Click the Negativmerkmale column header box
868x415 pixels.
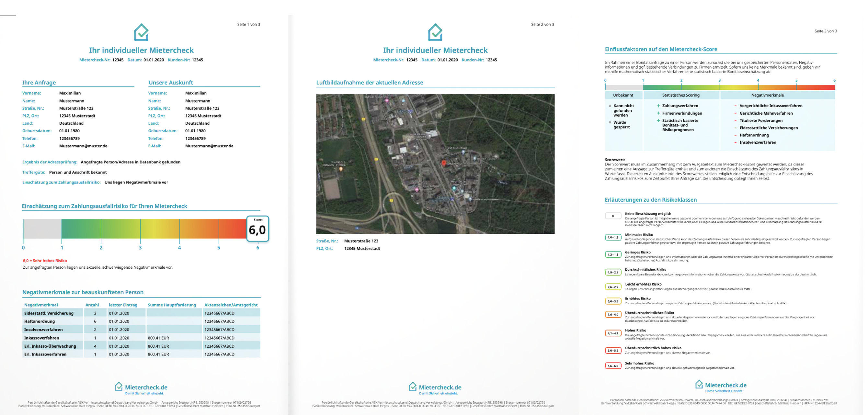coord(767,95)
